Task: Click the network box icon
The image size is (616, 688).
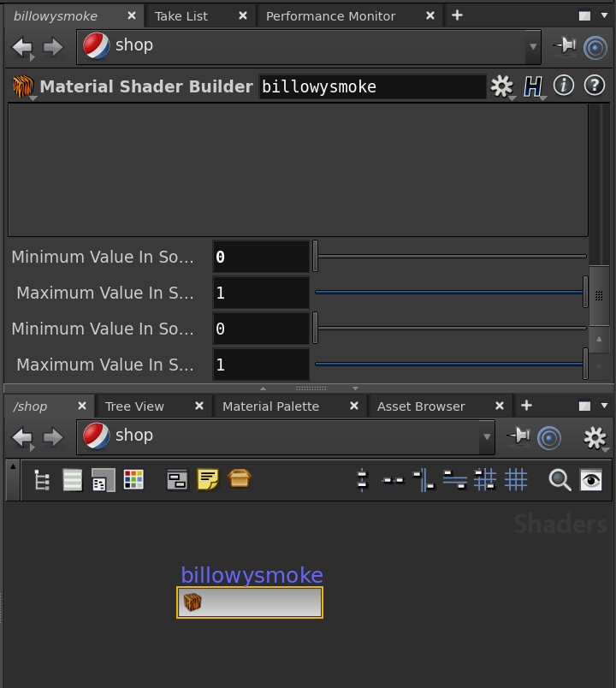Action: [x=177, y=480]
